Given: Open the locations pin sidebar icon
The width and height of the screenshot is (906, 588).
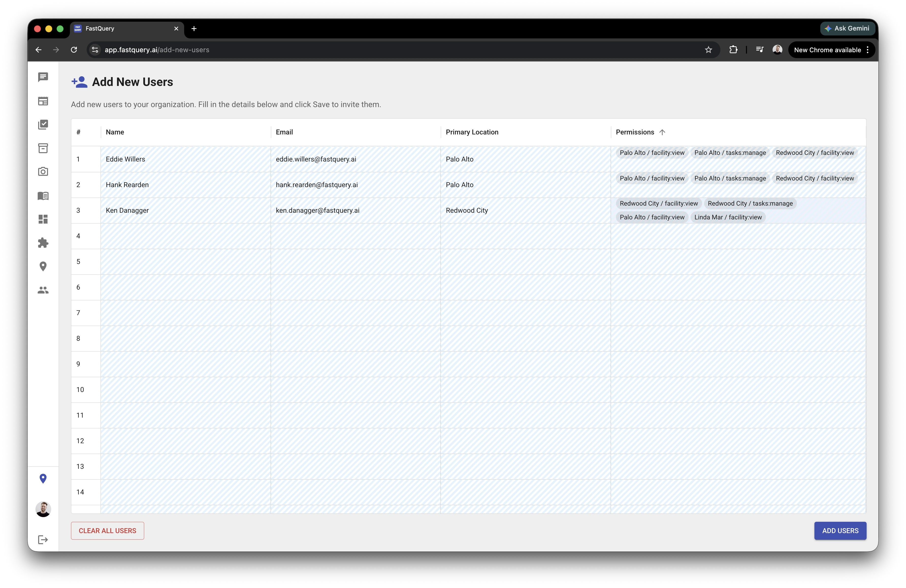Looking at the screenshot, I should click(43, 267).
